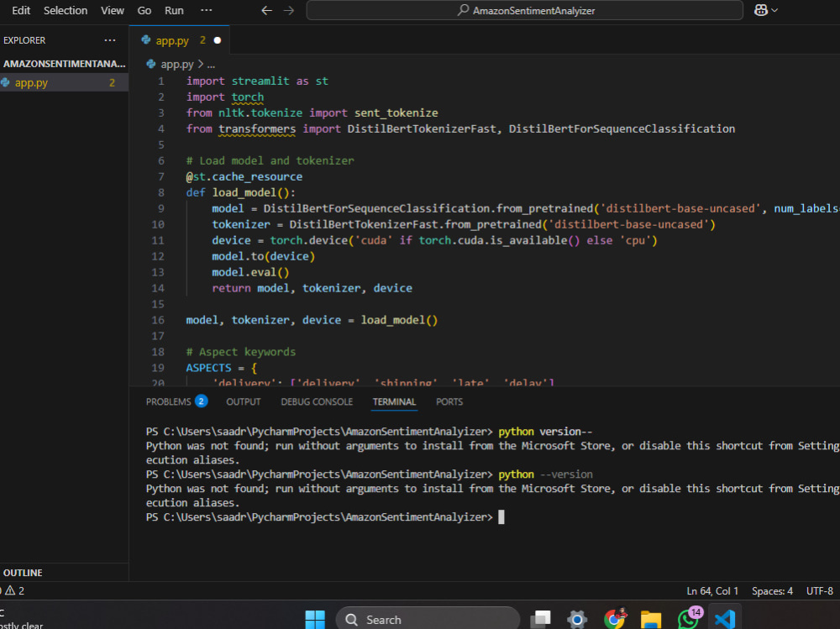
Task: Show more menu items via ellipsis
Action: pos(207,10)
